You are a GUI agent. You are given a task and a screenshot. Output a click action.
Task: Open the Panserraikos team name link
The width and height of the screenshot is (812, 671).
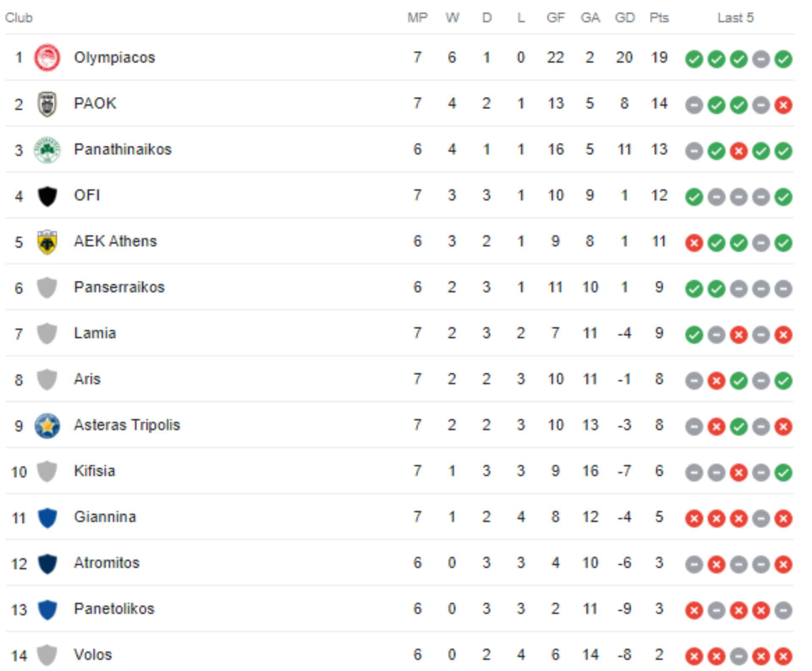119,287
